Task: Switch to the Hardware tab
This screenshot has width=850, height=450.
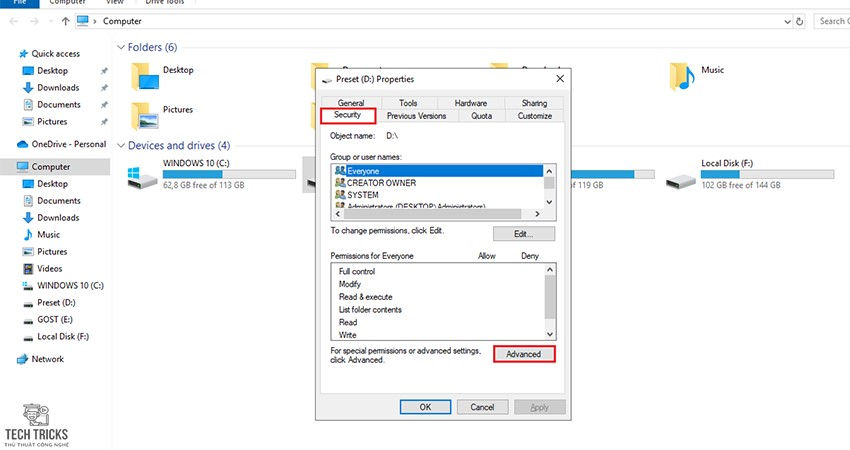Action: (x=471, y=103)
